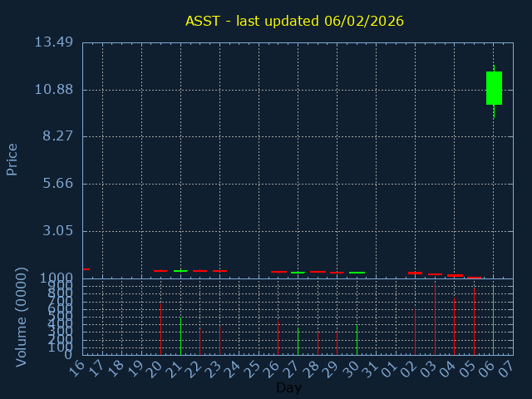Click the red volume bar on day 04
The image size is (532, 399).
pyautogui.click(x=454, y=324)
